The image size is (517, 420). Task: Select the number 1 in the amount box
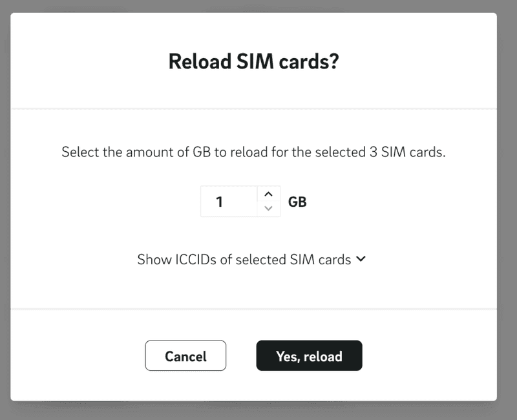tap(220, 202)
